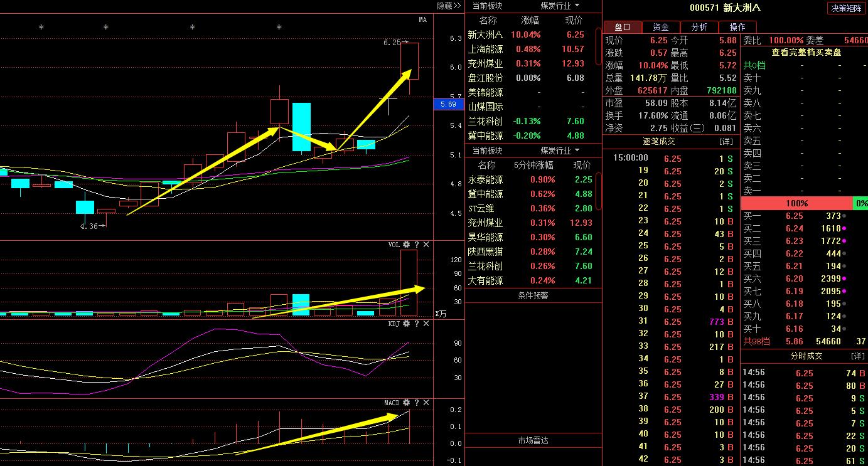Click the KDJ panel help question mark
The width and height of the screenshot is (868, 466).
[415, 324]
